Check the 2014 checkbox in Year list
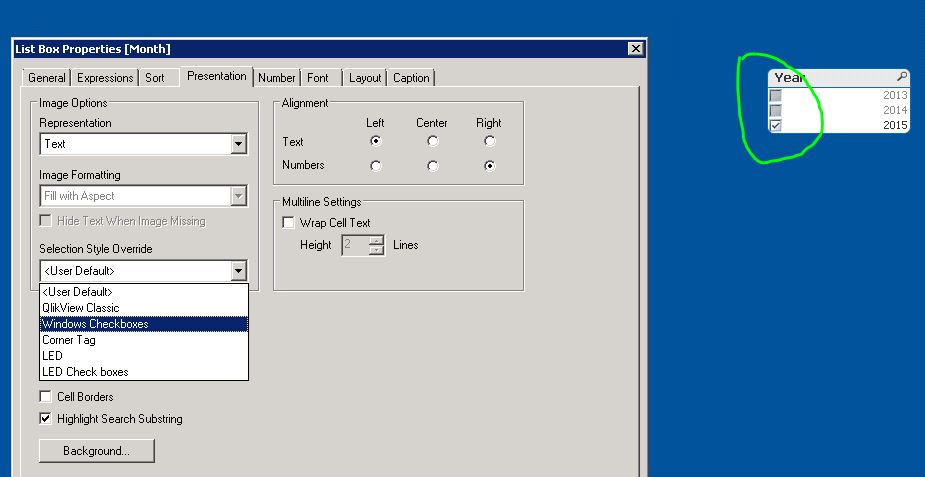 pos(776,110)
